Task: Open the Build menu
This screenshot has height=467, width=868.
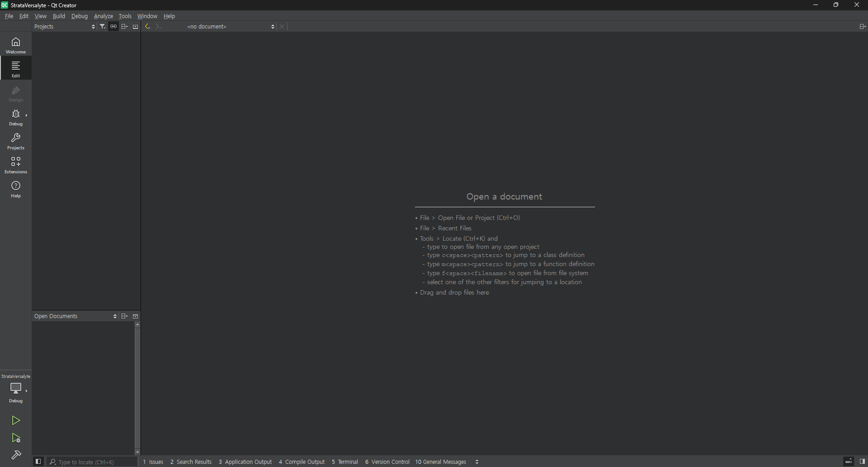Action: [x=59, y=16]
